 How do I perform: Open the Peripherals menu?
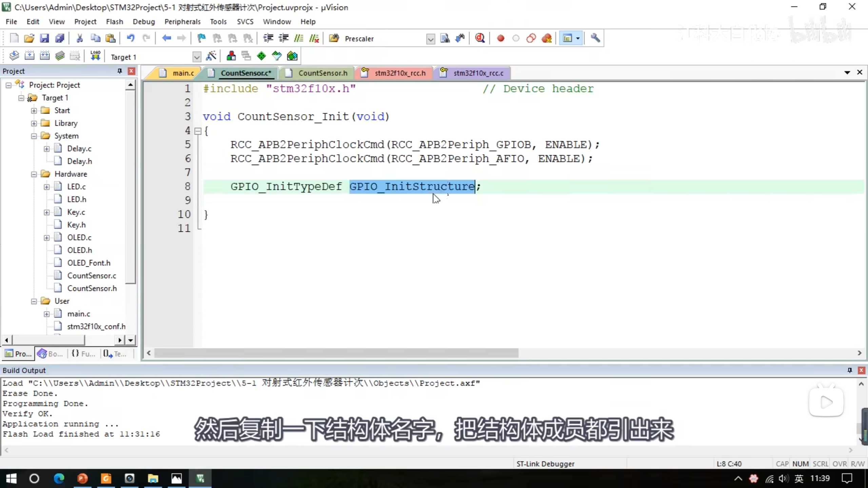(182, 22)
